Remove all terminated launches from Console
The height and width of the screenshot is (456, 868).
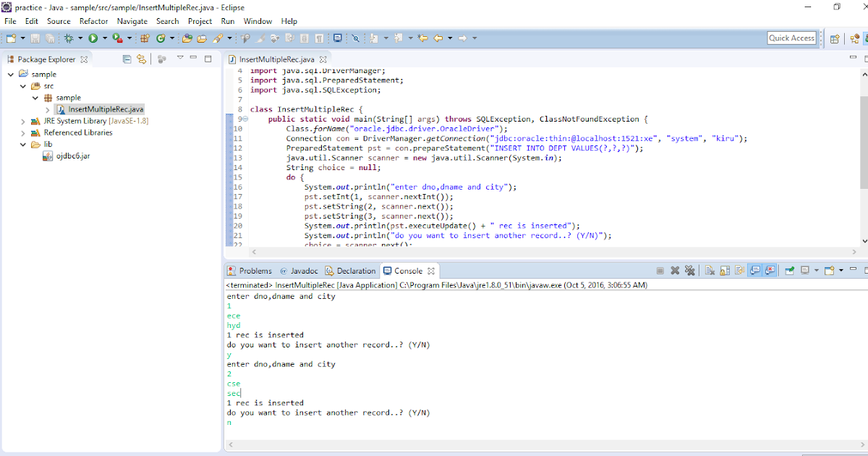691,269
